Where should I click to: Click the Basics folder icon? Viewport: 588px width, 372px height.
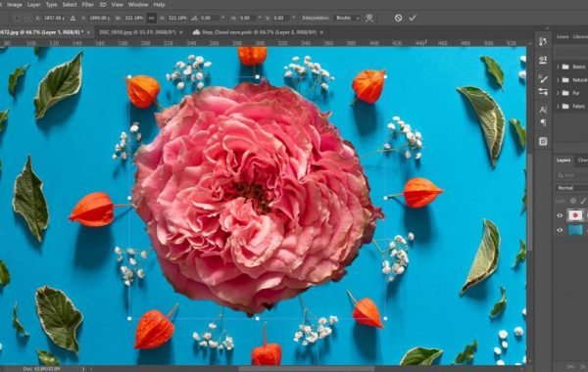coord(565,67)
